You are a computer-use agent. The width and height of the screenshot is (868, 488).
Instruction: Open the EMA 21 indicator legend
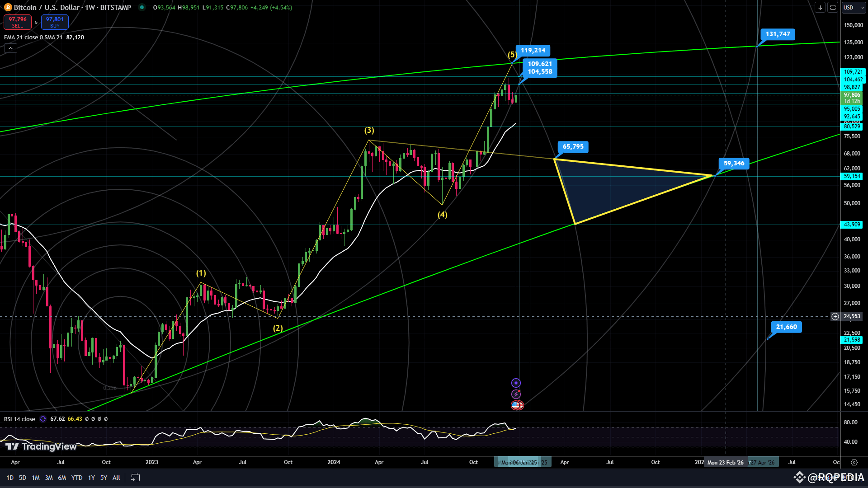(x=33, y=38)
